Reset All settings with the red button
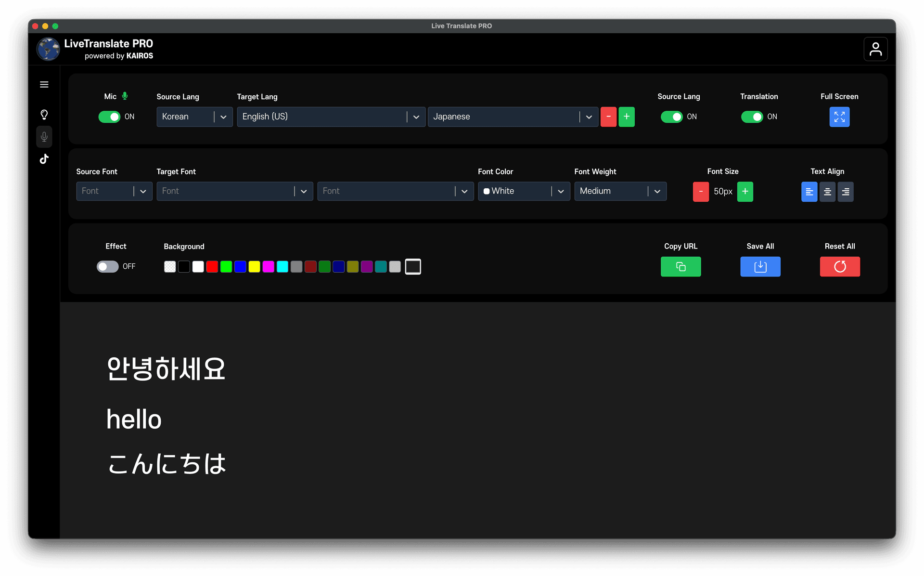Viewport: 924px width, 576px height. tap(839, 266)
